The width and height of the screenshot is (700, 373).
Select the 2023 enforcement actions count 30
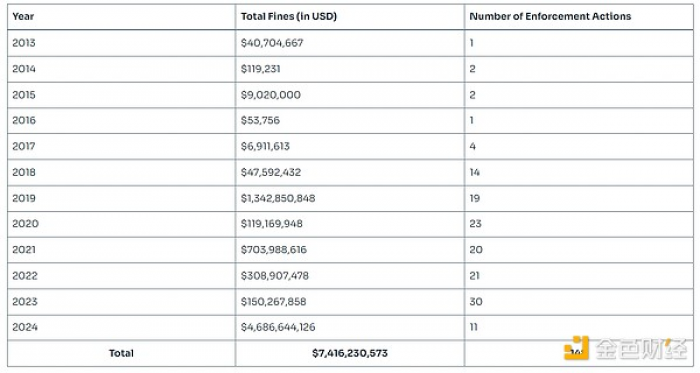coord(476,302)
